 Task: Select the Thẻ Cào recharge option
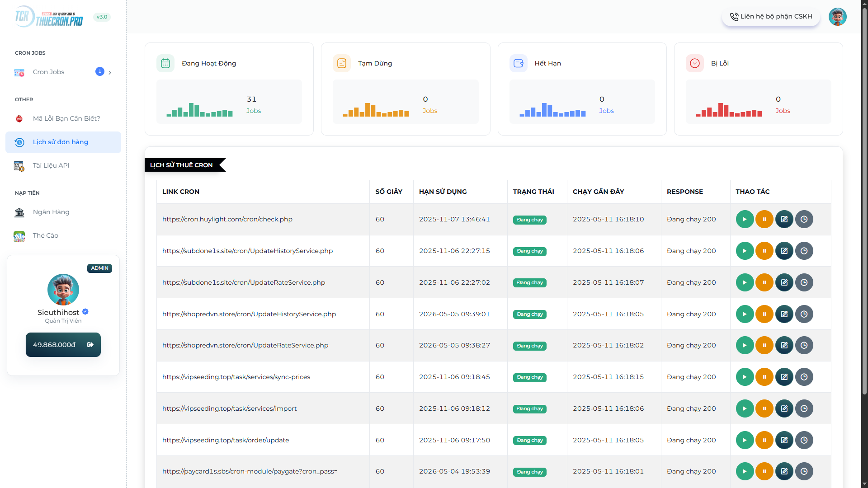[x=46, y=235]
